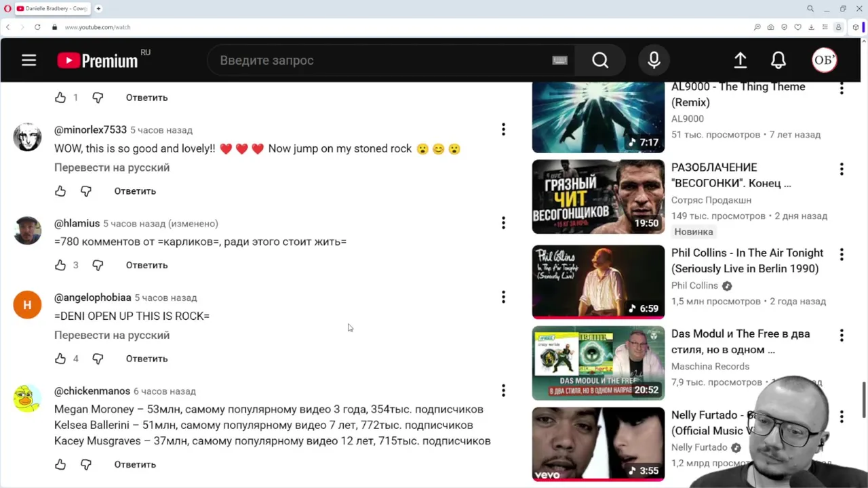Open more options for Nelly Furtado video
868x488 pixels.
[842, 416]
